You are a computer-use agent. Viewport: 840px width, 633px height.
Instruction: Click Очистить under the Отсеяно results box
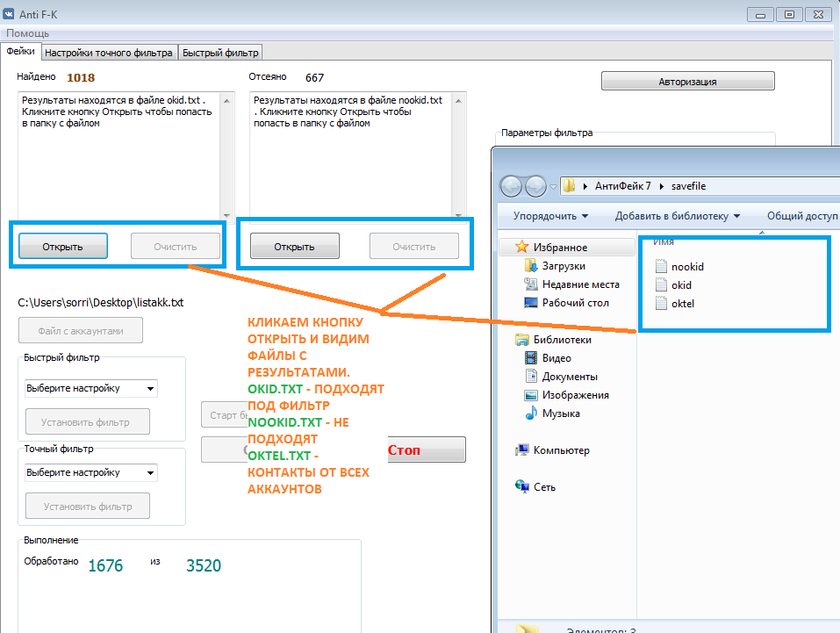click(x=414, y=246)
